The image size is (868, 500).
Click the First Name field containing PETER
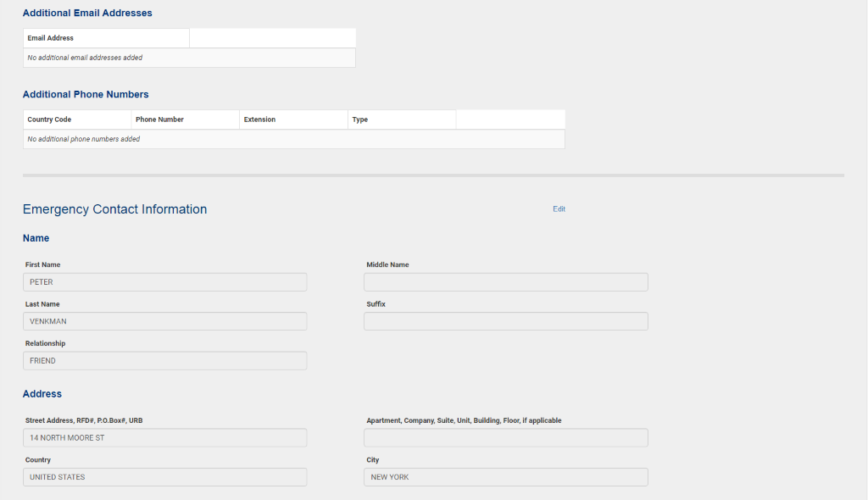(165, 282)
